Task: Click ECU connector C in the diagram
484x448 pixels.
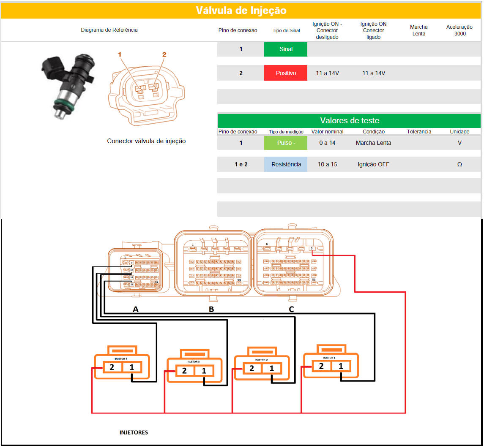Action: (292, 264)
